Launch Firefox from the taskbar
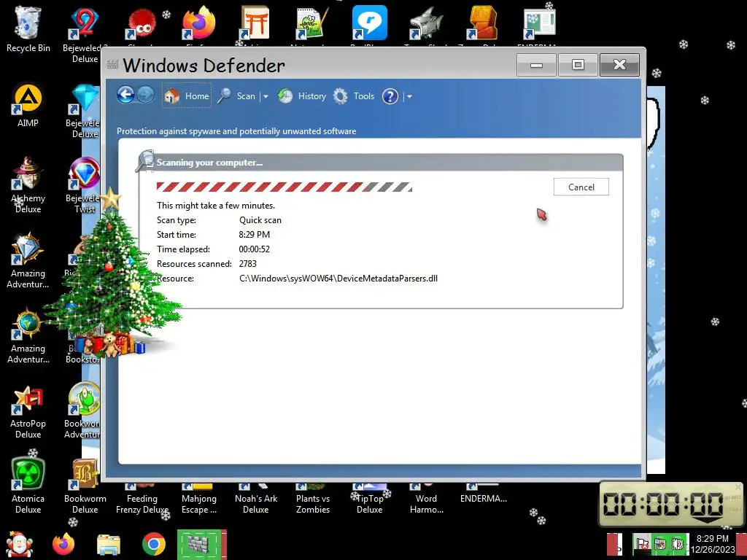Screen dimensions: 747x560 coord(63,544)
